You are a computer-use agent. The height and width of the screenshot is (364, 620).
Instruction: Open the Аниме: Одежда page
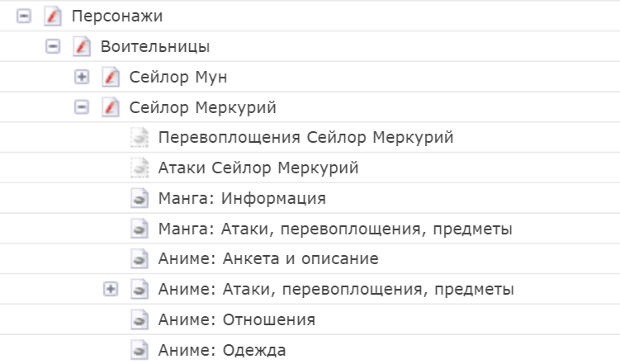(x=221, y=351)
